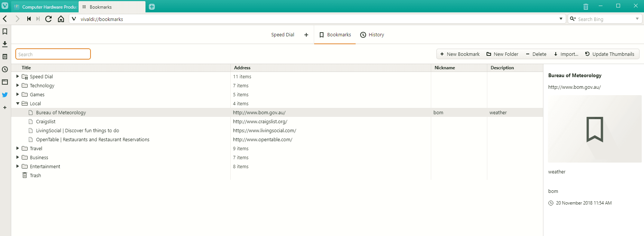
Task: Expand the Technology folder
Action: 18,85
